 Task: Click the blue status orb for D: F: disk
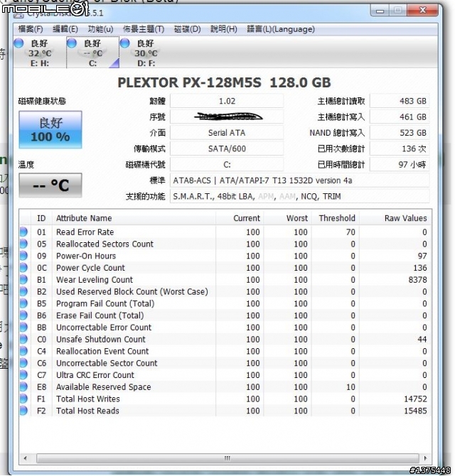point(125,43)
